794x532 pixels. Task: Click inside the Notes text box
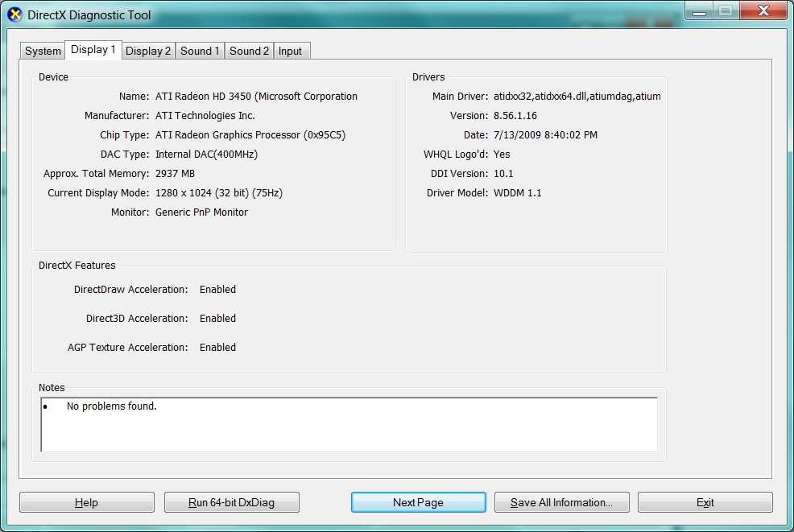(x=349, y=424)
